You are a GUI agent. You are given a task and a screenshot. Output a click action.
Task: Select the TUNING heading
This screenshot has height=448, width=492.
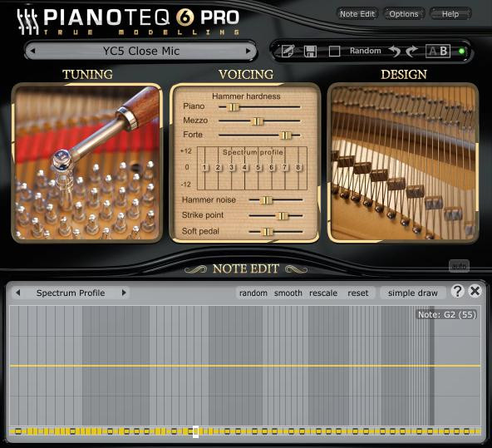[x=87, y=75]
